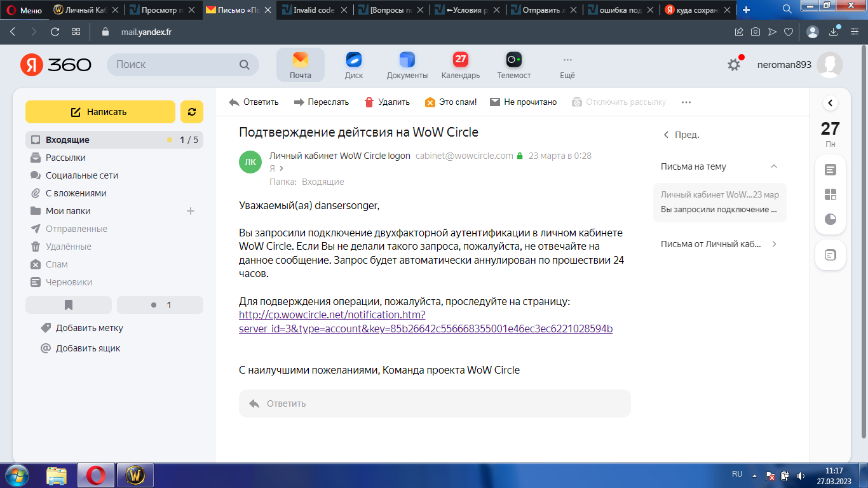Filter messages by the bookmark flag button

coord(69,305)
